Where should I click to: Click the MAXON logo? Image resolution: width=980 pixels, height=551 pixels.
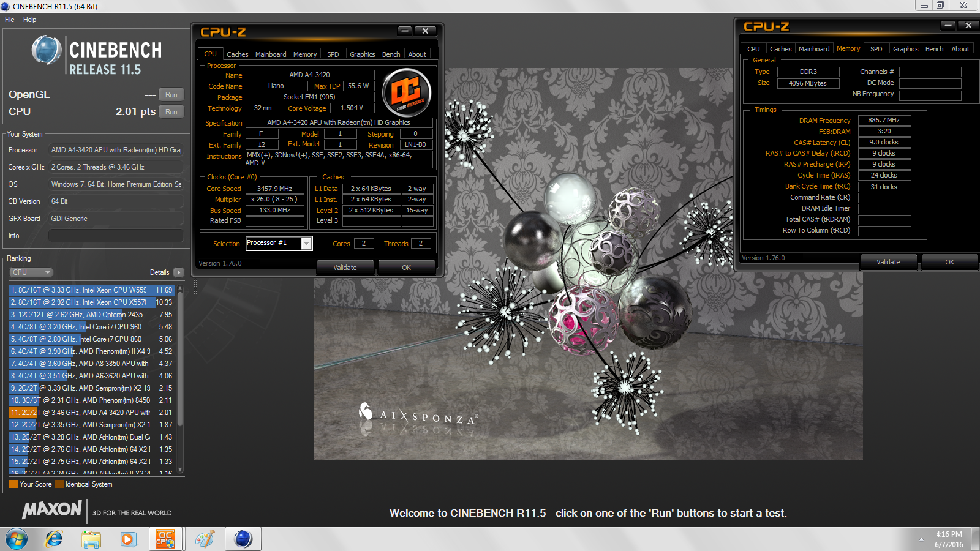pyautogui.click(x=52, y=509)
